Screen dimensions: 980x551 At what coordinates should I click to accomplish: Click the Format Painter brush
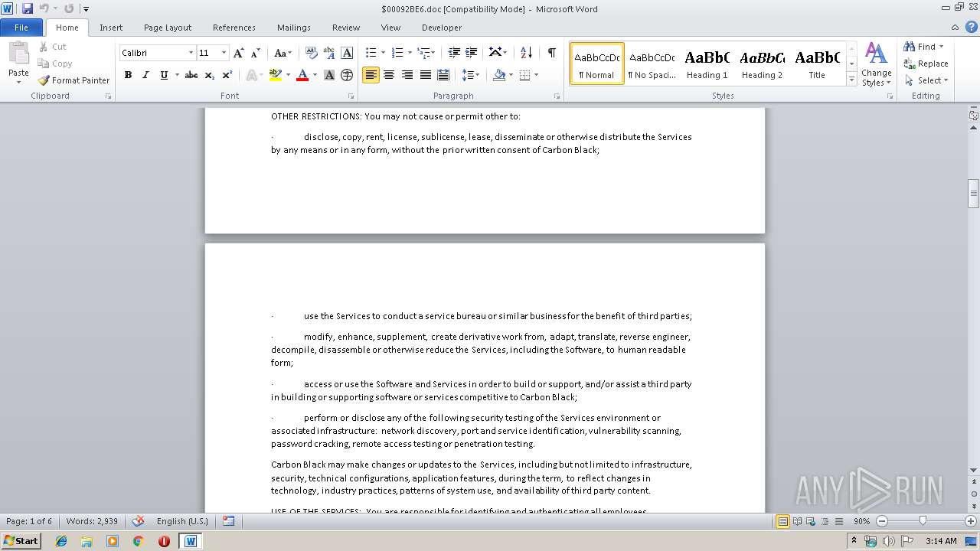point(73,80)
